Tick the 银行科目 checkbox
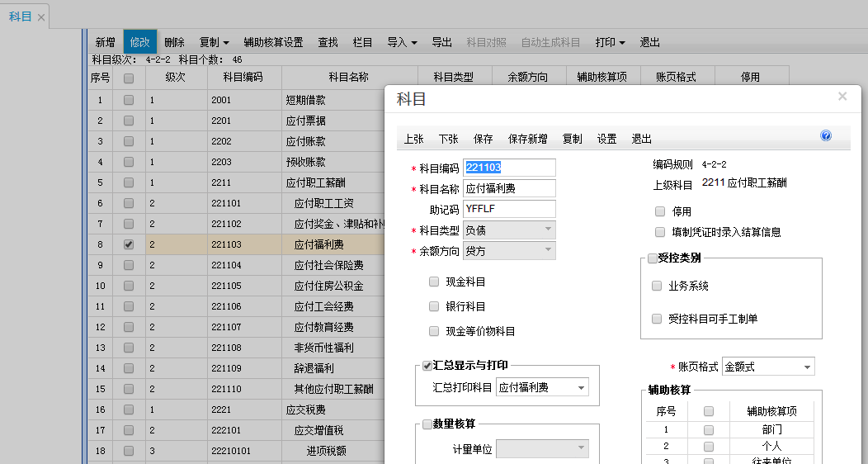868x464 pixels. 434,306
